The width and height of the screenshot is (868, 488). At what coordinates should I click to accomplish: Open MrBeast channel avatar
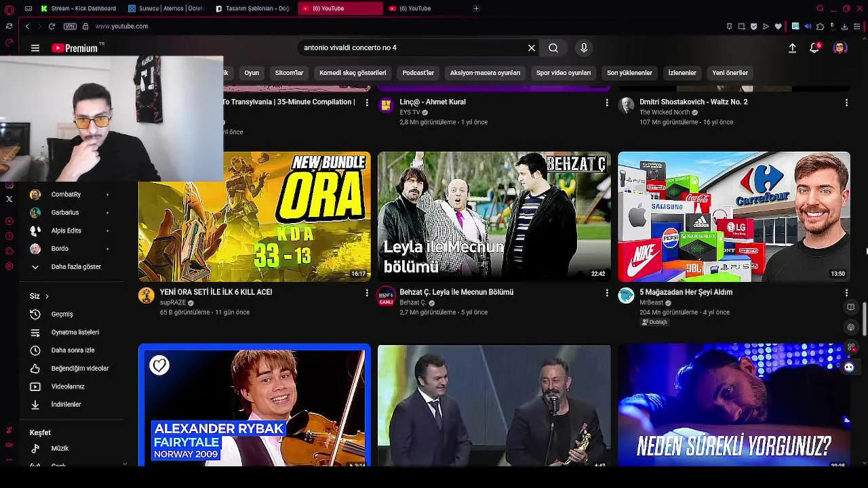626,296
